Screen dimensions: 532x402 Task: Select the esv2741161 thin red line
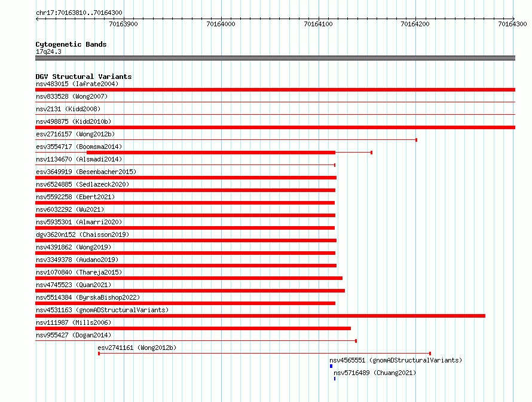[x=265, y=354]
